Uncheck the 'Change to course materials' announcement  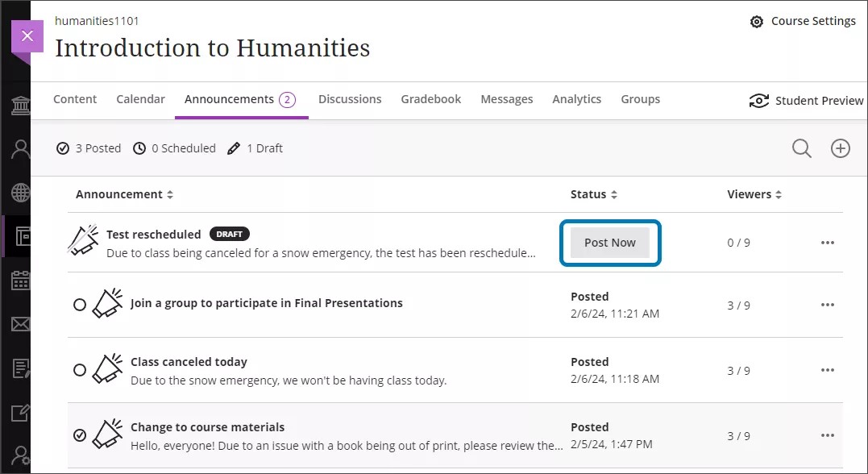80,434
